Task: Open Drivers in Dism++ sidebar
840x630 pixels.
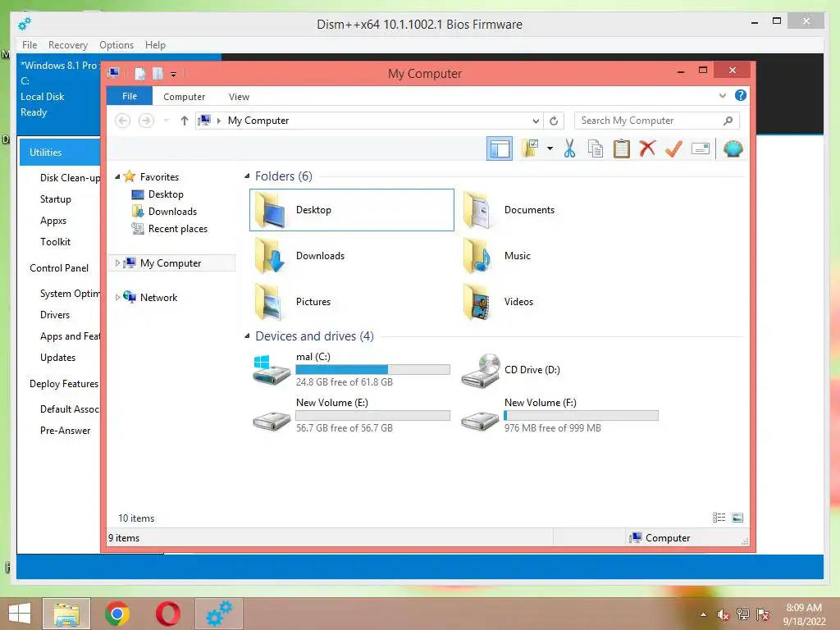Action: pyautogui.click(x=55, y=315)
